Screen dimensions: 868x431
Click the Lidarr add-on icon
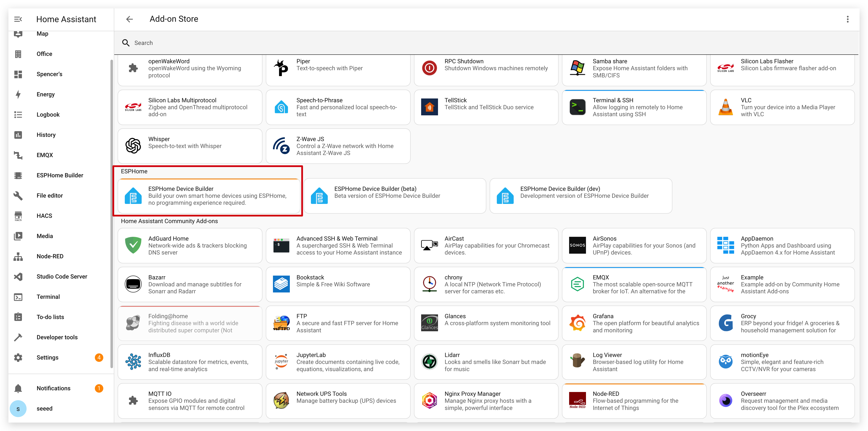pyautogui.click(x=429, y=362)
